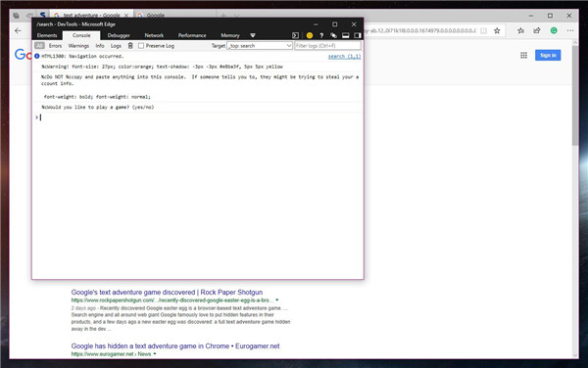Switch to the Performance tab
Viewport: 588px width, 368px height.
pyautogui.click(x=192, y=35)
